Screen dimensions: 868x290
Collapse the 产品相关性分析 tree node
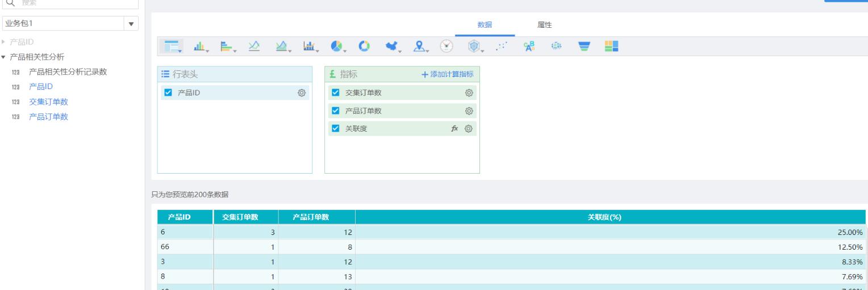click(5, 57)
